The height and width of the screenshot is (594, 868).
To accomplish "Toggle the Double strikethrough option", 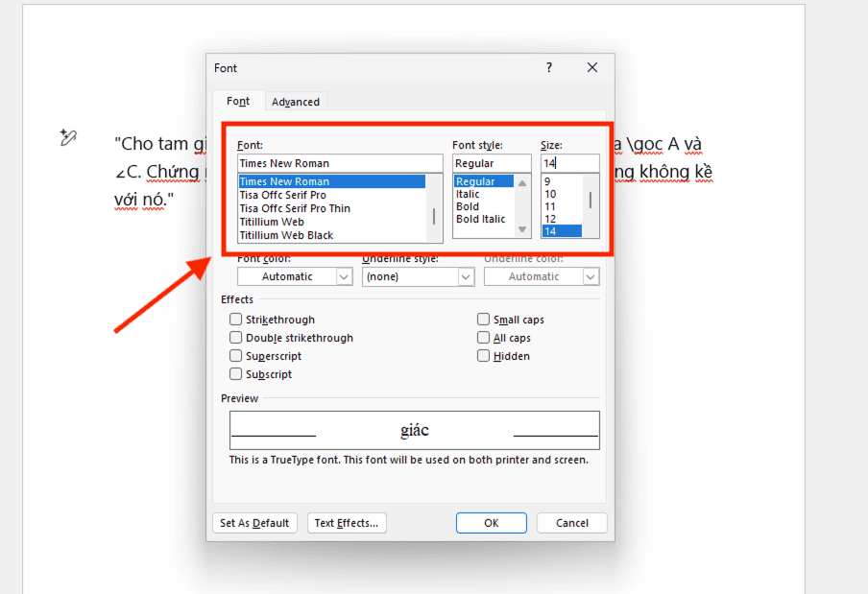I will tap(236, 338).
